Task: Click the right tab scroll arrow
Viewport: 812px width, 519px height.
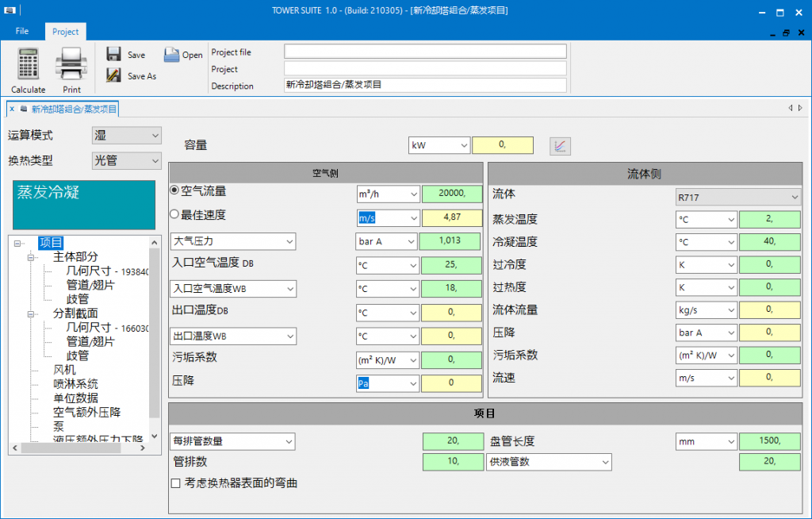Action: click(800, 108)
